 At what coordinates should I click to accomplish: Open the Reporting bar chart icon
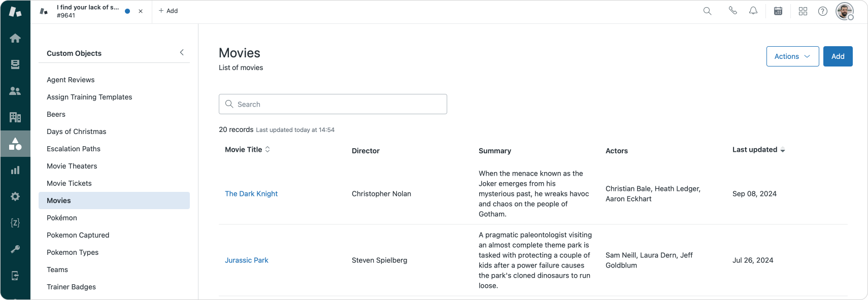click(x=15, y=170)
